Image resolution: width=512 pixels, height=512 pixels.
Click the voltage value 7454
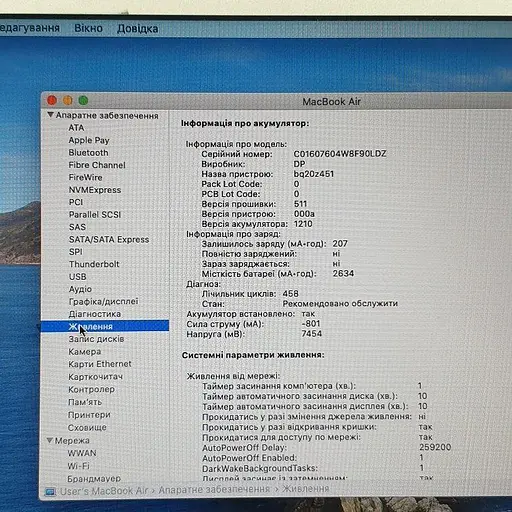311,334
